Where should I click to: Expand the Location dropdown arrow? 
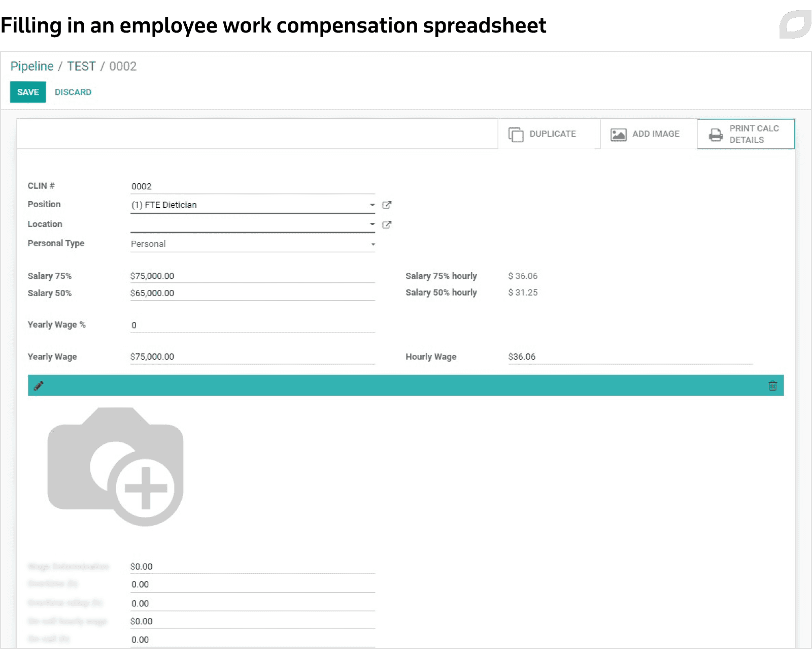tap(372, 224)
